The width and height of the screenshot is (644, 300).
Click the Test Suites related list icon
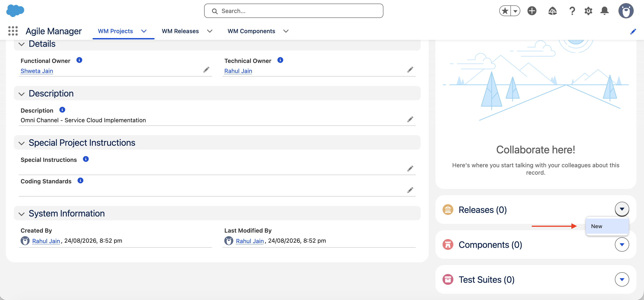[x=448, y=280]
